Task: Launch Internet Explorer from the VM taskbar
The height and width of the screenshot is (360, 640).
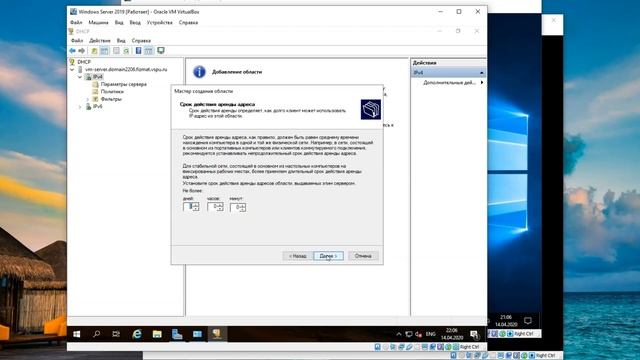Action: tap(137, 334)
